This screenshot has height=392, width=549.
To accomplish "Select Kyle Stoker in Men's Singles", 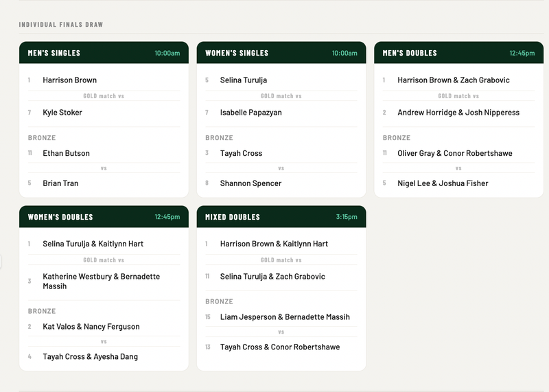I will (62, 113).
